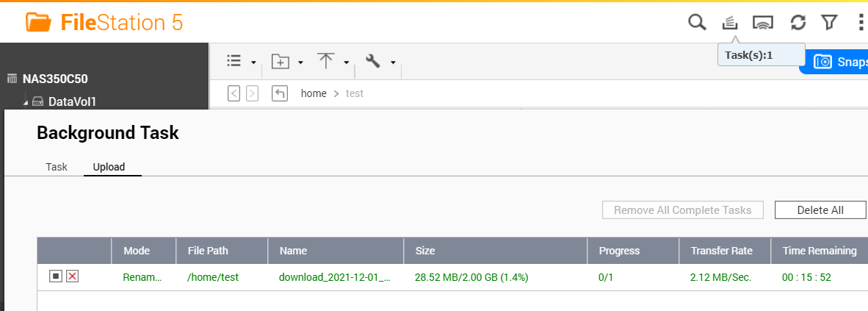
Task: Open the Snapshot button
Action: tap(833, 62)
